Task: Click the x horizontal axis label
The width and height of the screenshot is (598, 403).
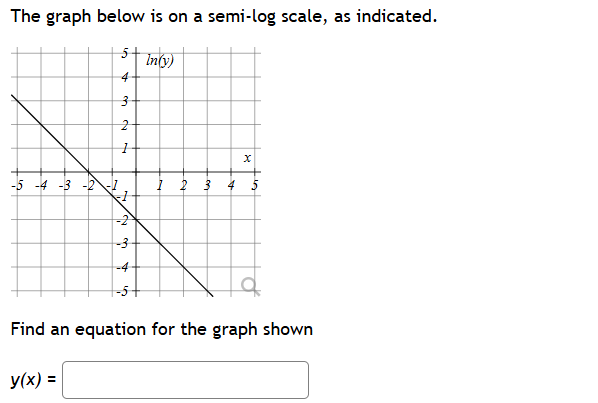Action: [247, 157]
